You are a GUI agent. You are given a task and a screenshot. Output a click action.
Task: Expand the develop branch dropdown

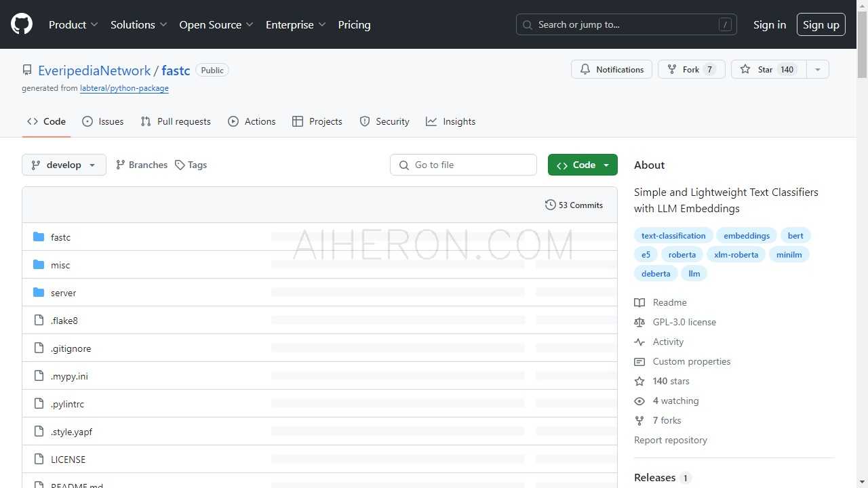(x=64, y=165)
